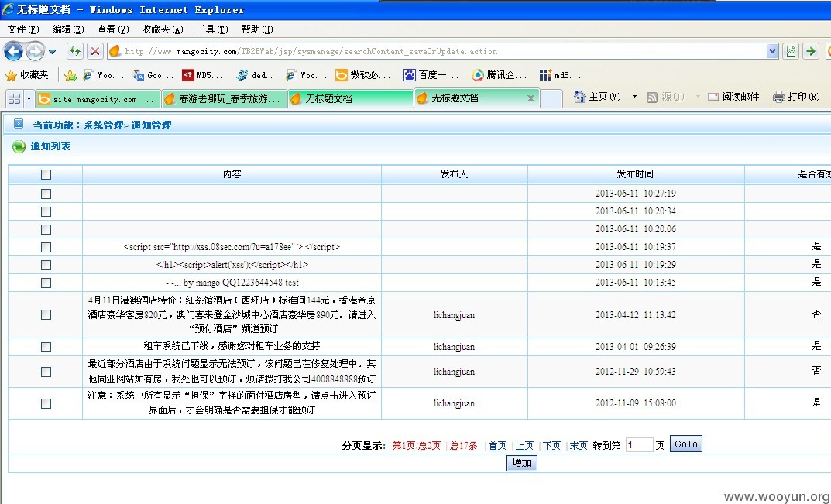Click the 内容 column header
Viewport: 831px width, 504px height.
coord(232,174)
